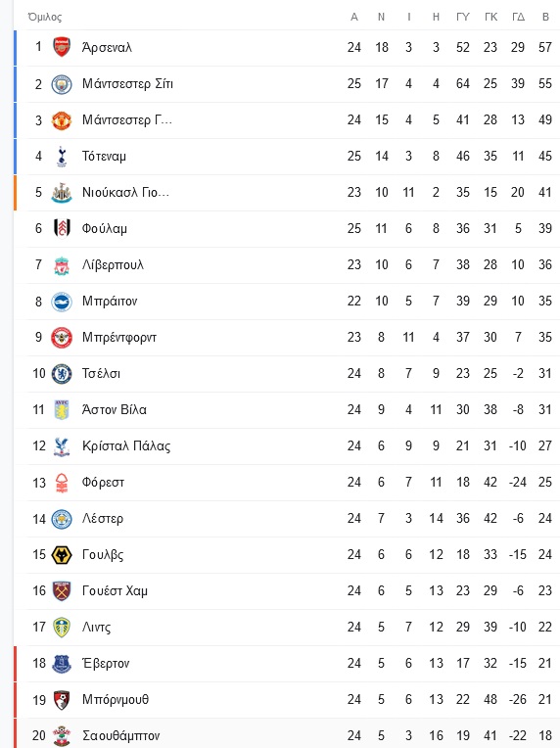Open the Άστον Βίλα team link

click(114, 410)
